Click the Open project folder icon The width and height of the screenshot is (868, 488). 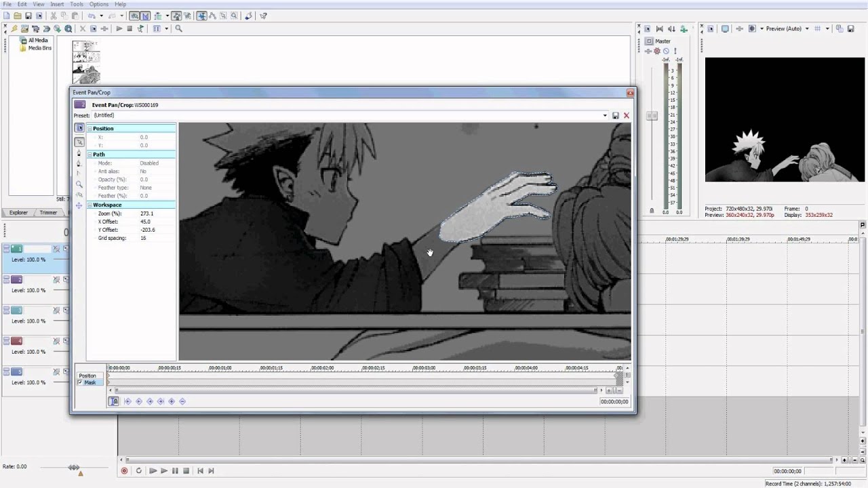pyautogui.click(x=18, y=16)
